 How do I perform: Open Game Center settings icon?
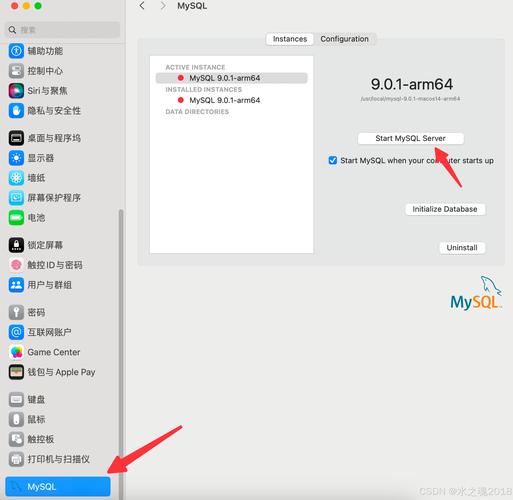pos(16,352)
